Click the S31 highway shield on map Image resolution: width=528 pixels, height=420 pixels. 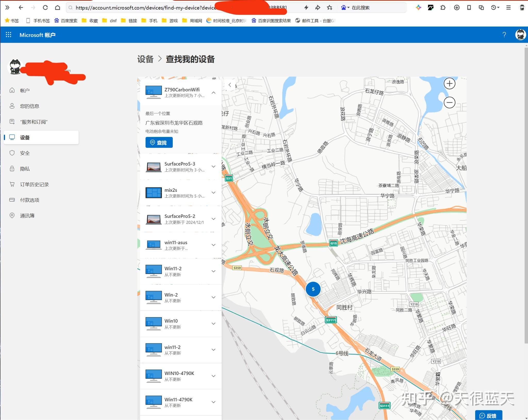pos(229,178)
